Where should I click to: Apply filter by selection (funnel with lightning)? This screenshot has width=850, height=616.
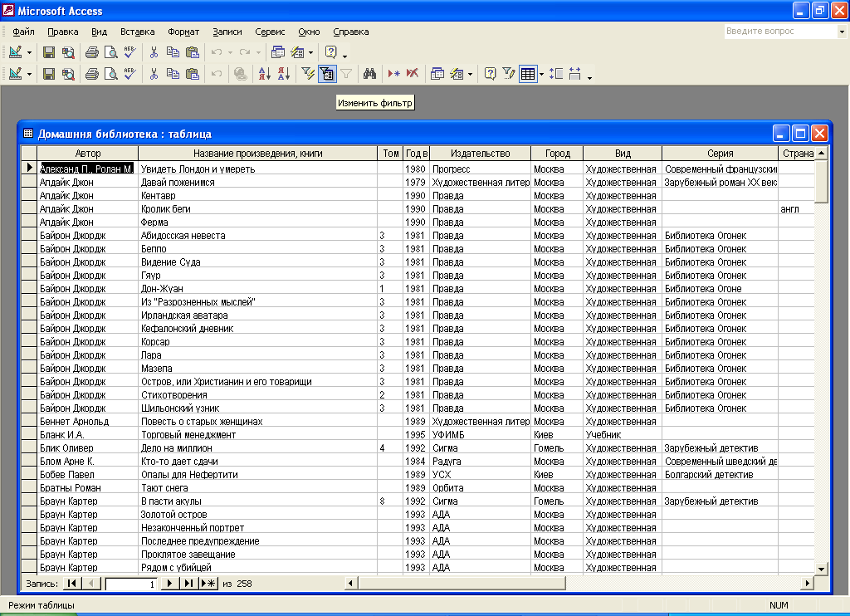pyautogui.click(x=308, y=74)
